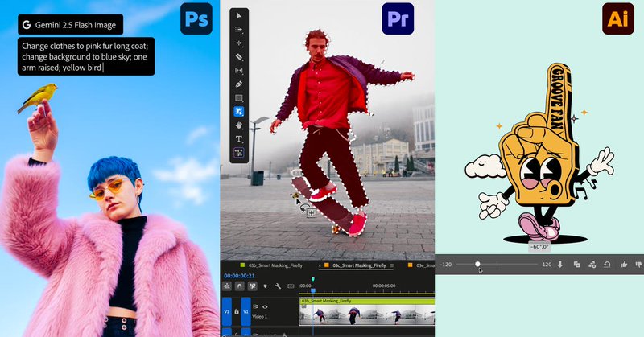Click the reset rotation arrow icon
The height and width of the screenshot is (337, 644).
tap(607, 265)
